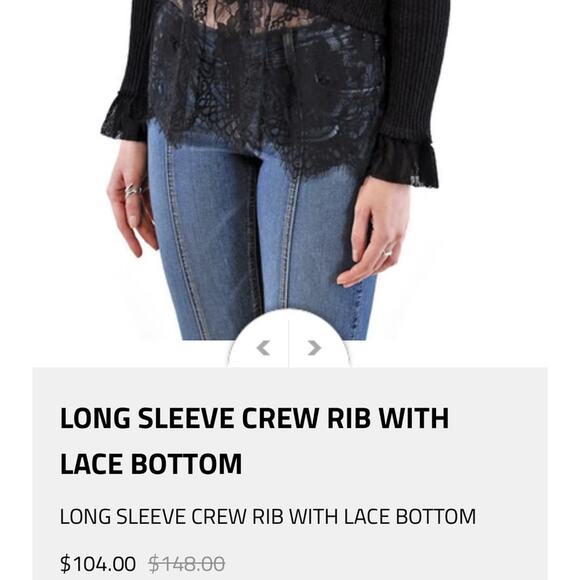The height and width of the screenshot is (580, 580).
Task: Click the $104.00 sale price
Action: pyautogui.click(x=98, y=564)
